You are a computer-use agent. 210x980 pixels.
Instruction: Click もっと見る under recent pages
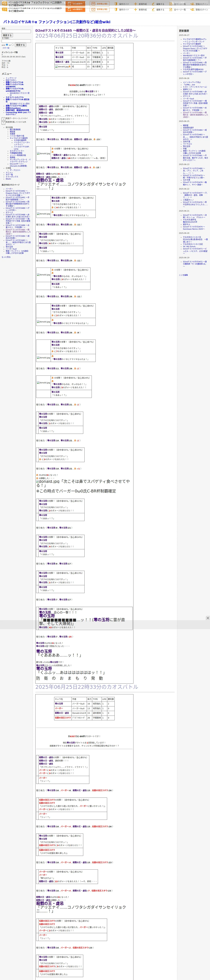coord(6,257)
